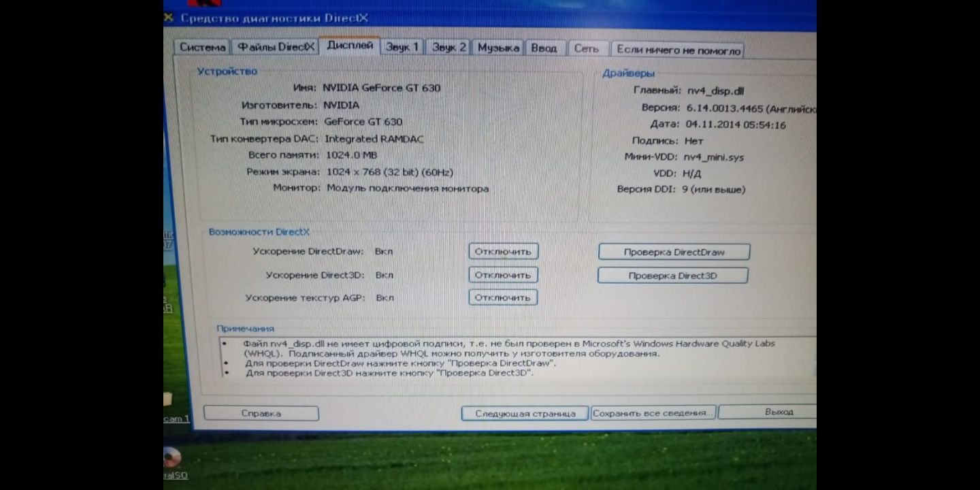Switch to the Сеть tab
Viewport: 980px width, 490px height.
click(x=587, y=49)
